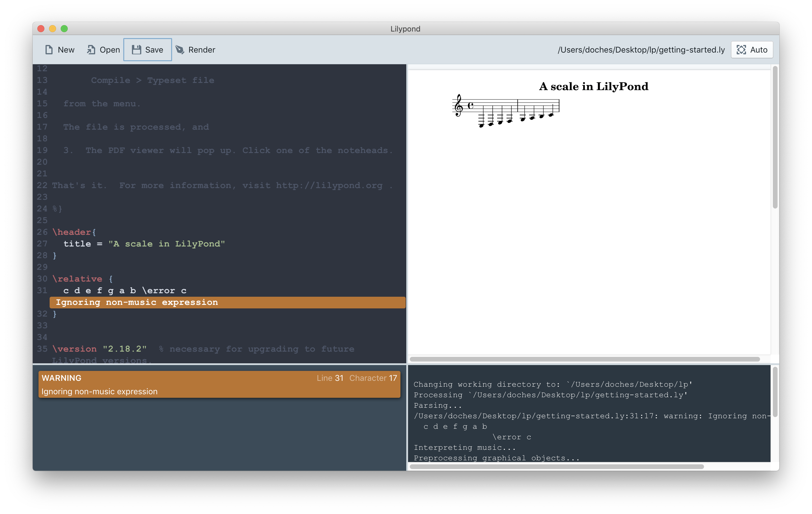The height and width of the screenshot is (514, 812).
Task: Click the log output vertical scrollbar
Action: [x=775, y=392]
